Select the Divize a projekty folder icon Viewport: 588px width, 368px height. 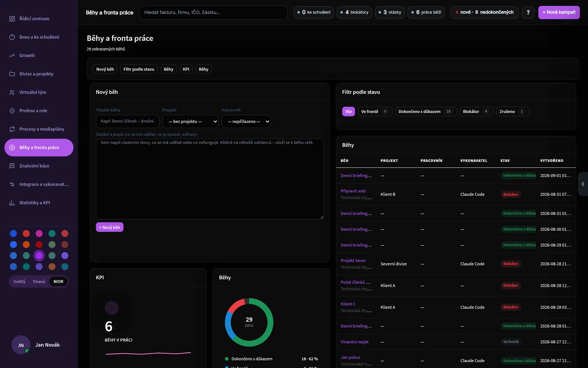pyautogui.click(x=12, y=74)
